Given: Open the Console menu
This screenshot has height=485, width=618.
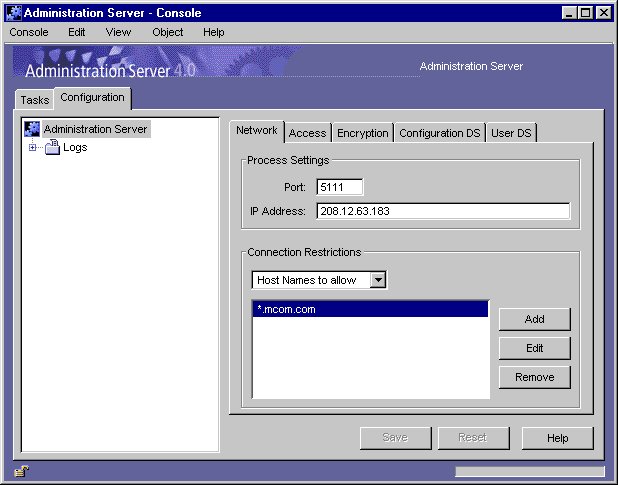Looking at the screenshot, I should tap(29, 32).
